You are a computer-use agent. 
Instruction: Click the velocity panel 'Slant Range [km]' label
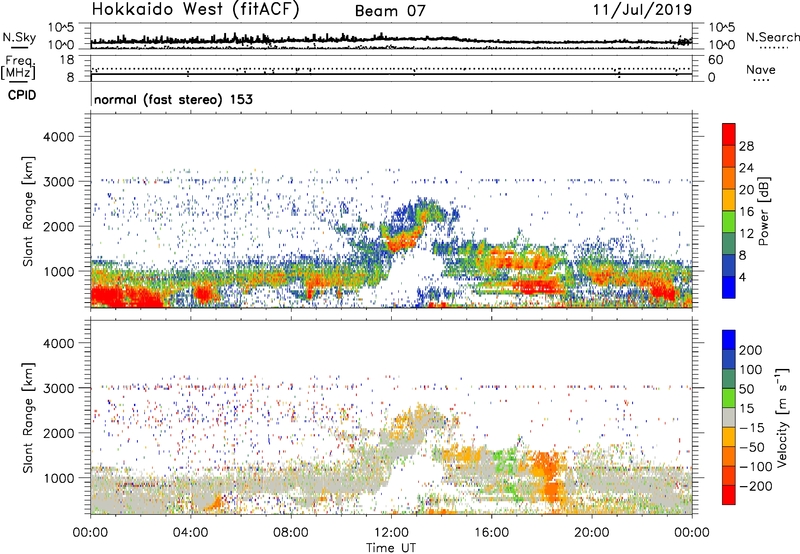click(28, 417)
